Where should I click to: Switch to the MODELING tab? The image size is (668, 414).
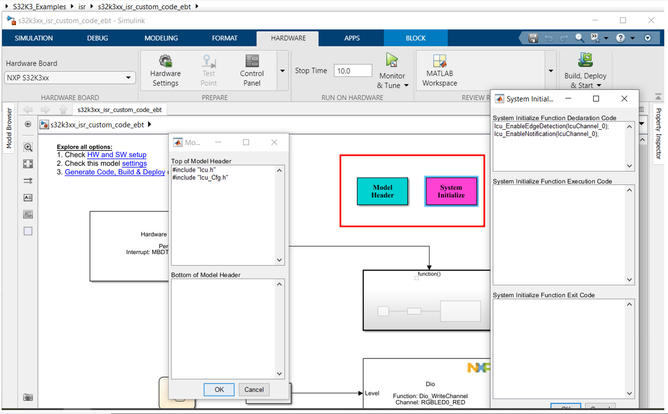click(x=161, y=38)
